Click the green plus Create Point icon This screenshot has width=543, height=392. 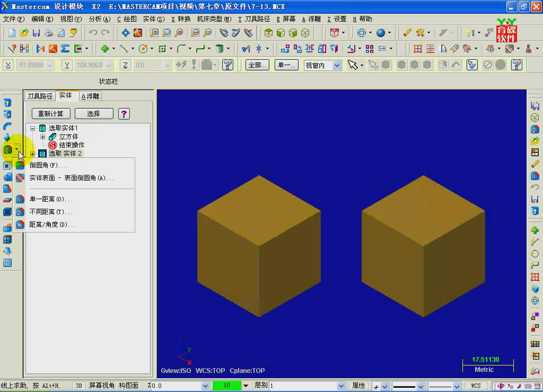[x=104, y=49]
